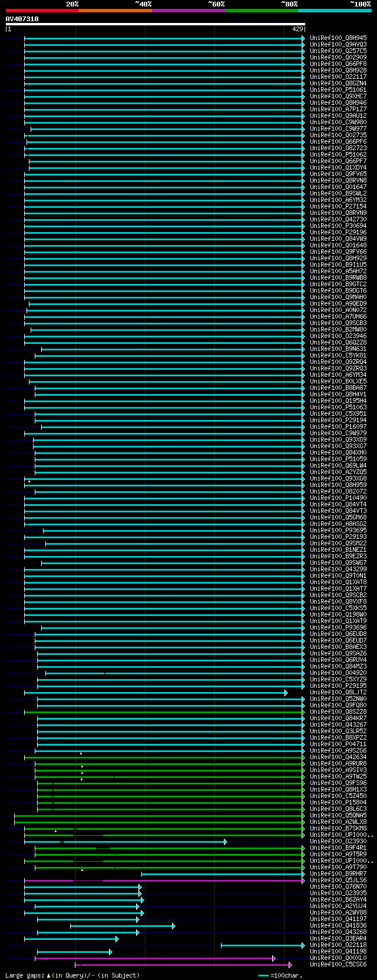Select hit label UniRef100_A8ASG2
Screen dimensions: 377x980
tap(338, 524)
